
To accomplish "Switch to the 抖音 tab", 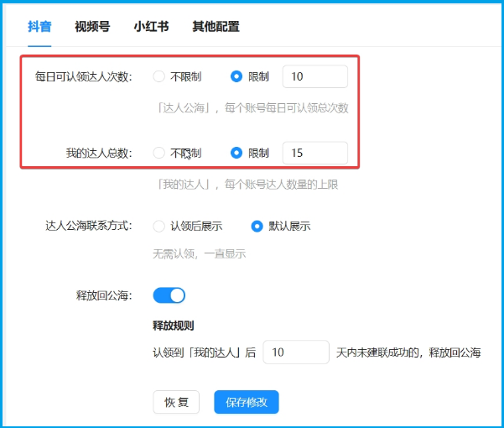I will point(39,26).
